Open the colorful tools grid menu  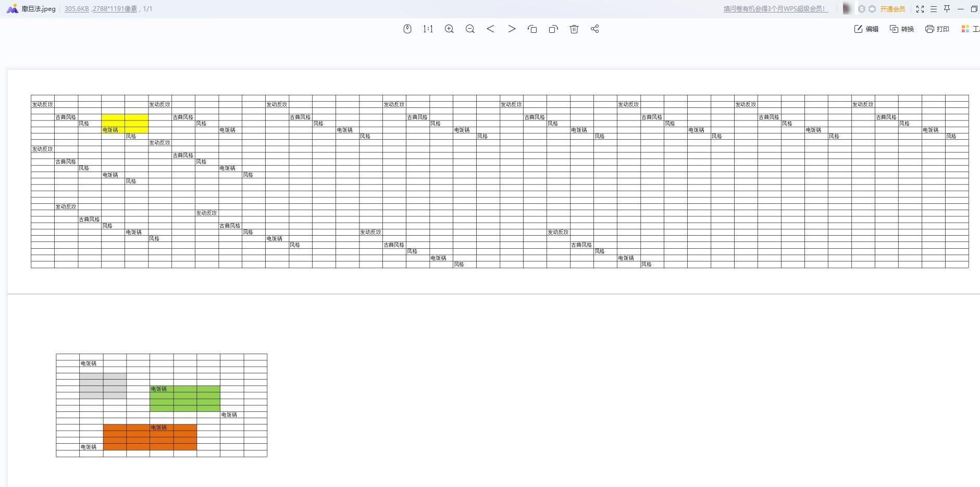pyautogui.click(x=965, y=29)
